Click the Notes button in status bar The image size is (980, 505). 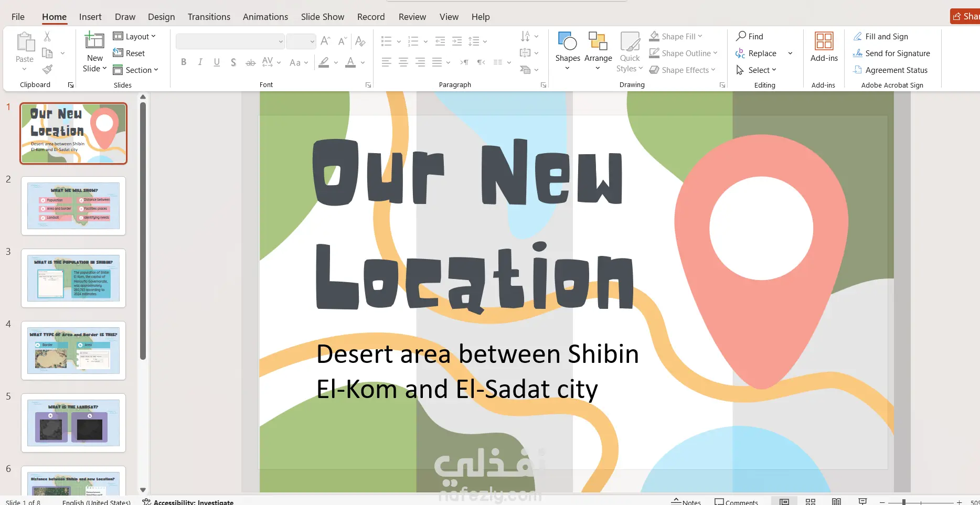click(686, 501)
